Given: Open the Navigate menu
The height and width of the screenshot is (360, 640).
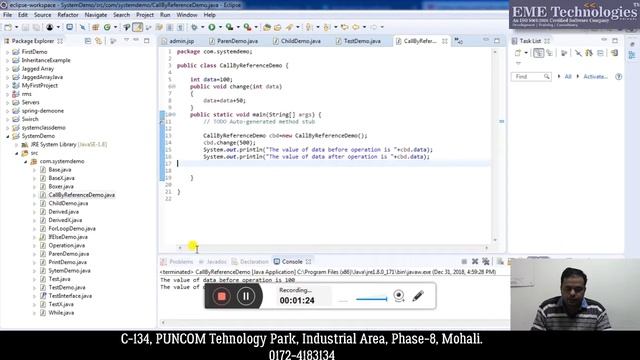Looking at the screenshot, I should pyautogui.click(x=96, y=15).
